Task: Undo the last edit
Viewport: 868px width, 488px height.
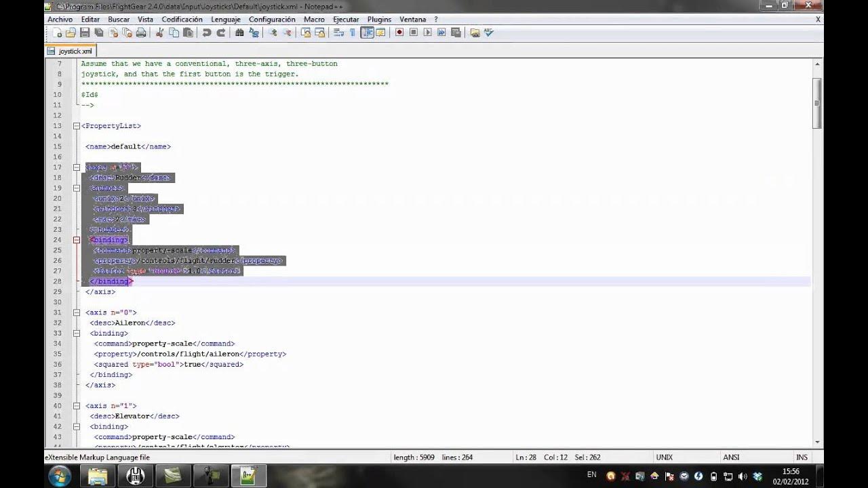Action: pyautogui.click(x=206, y=33)
